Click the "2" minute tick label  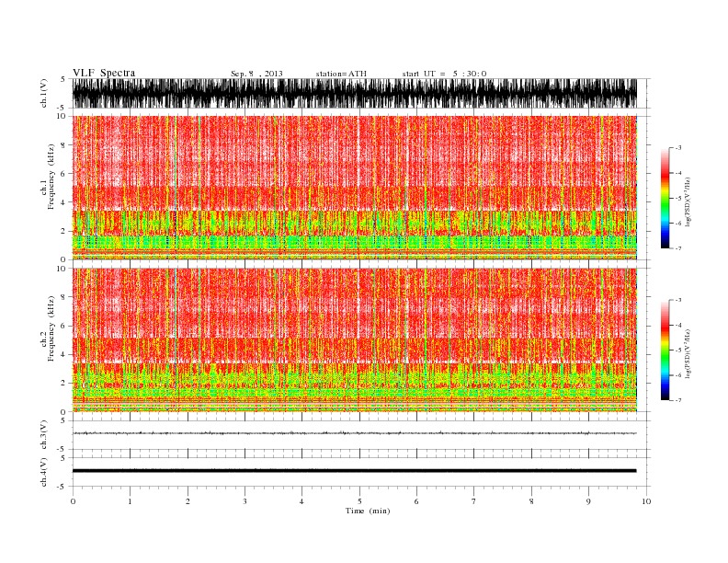(x=188, y=501)
